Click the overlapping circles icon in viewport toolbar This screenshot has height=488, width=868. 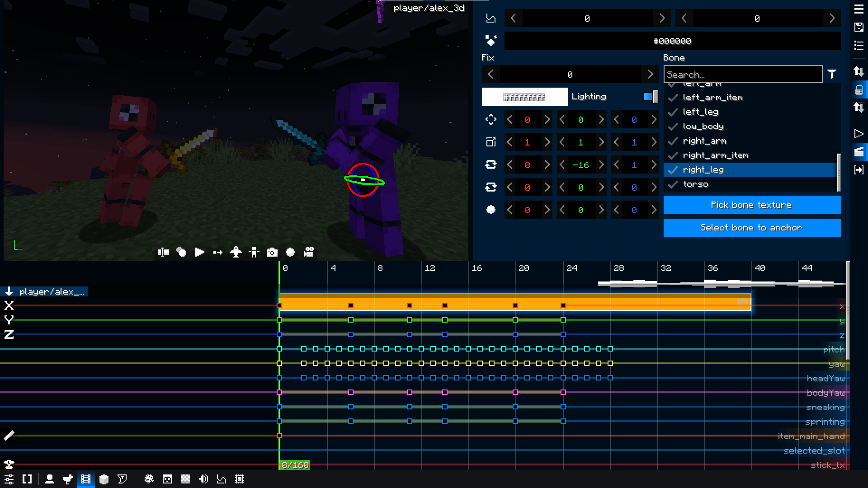182,252
